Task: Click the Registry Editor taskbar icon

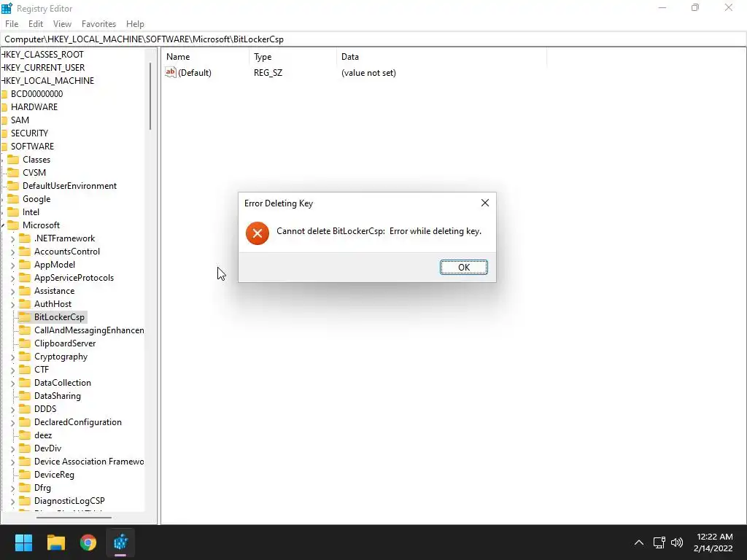Action: click(x=120, y=542)
